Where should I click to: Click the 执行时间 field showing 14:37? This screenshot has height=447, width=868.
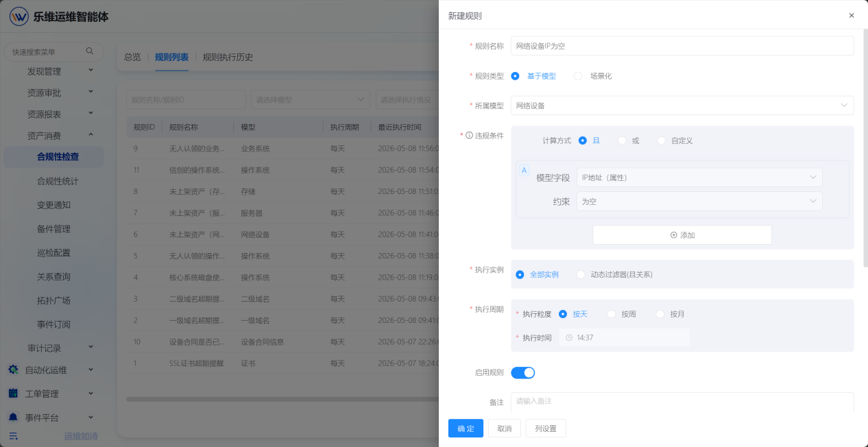[625, 338]
